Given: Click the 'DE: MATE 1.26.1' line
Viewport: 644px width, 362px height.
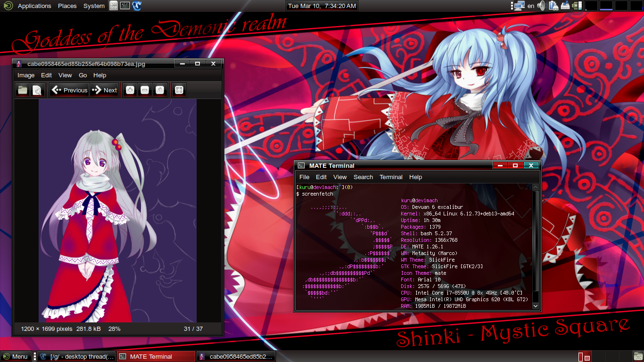Looking at the screenshot, I should [422, 247].
